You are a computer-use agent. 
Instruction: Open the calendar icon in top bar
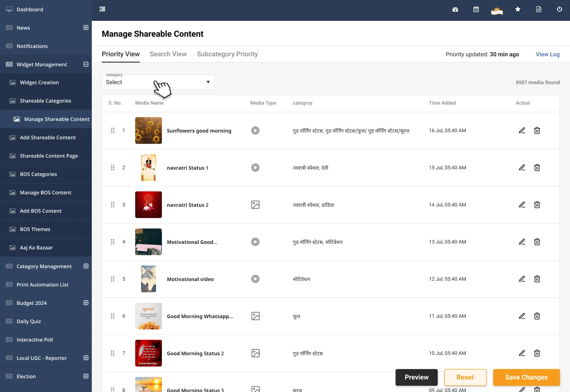(x=476, y=9)
